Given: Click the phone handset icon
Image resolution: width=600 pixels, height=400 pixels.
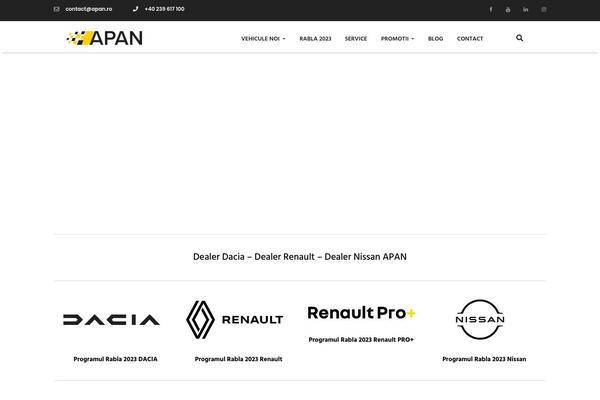Looking at the screenshot, I should [x=135, y=9].
